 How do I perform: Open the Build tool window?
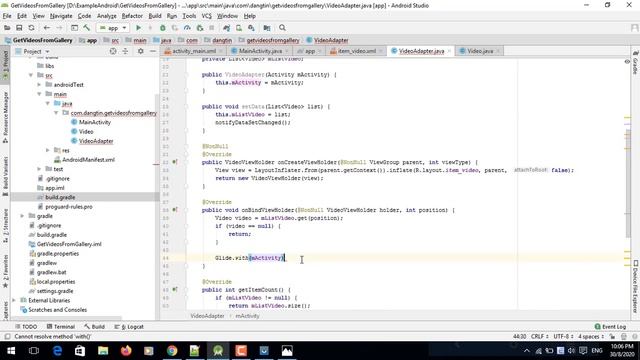point(95,327)
